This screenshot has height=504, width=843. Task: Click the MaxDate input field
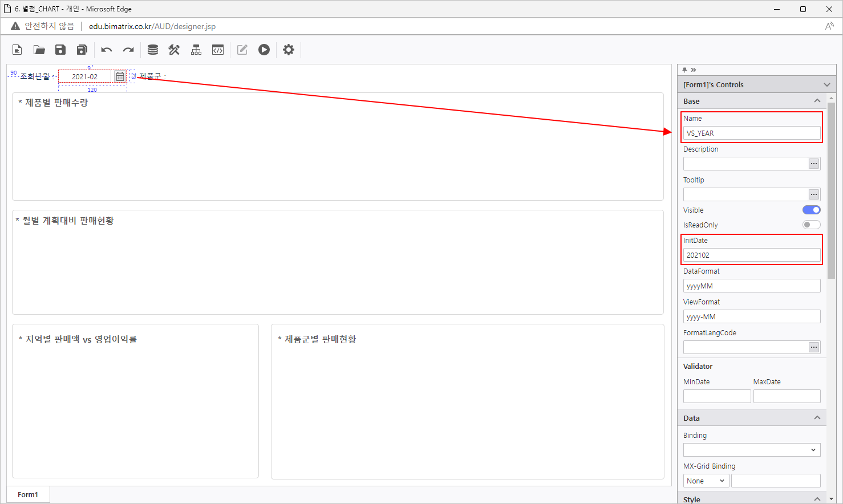pos(787,396)
